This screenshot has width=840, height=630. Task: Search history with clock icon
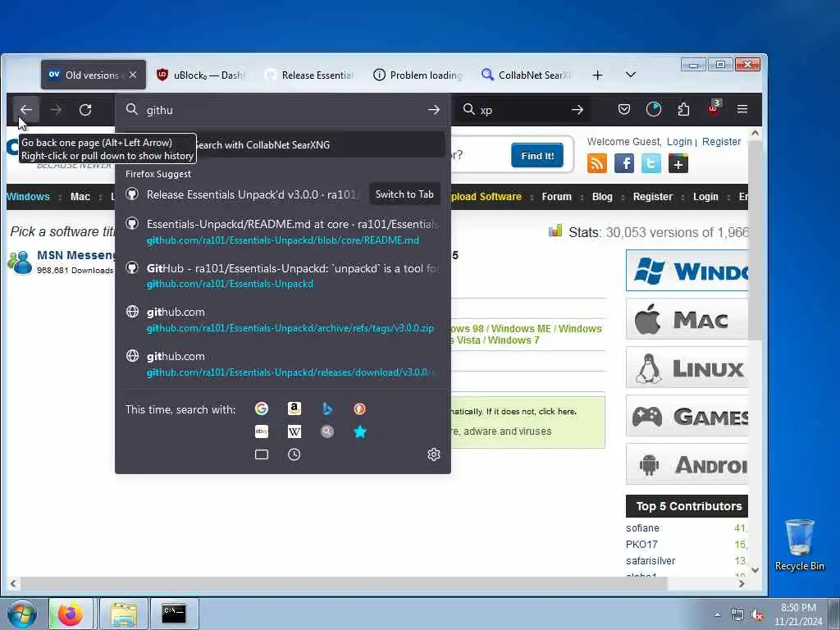click(x=294, y=454)
